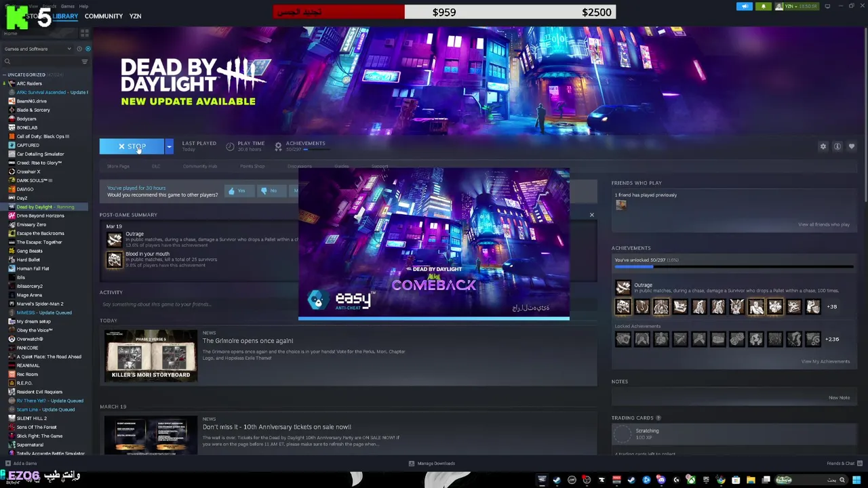Open +38 more unlocked achievements
This screenshot has width=868, height=488.
pyautogui.click(x=831, y=307)
